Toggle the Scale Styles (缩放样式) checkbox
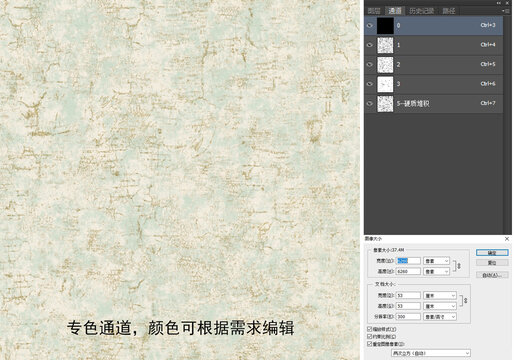 coord(369,329)
